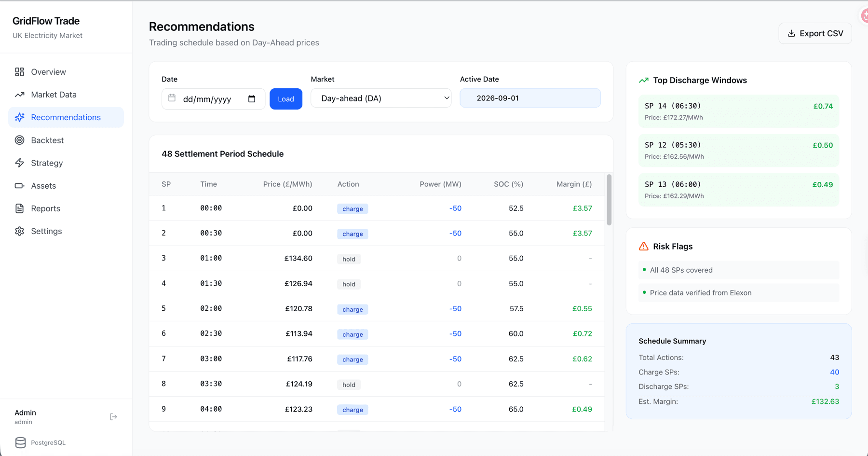Image resolution: width=868 pixels, height=456 pixels.
Task: Click the Assets battery icon
Action: click(19, 186)
